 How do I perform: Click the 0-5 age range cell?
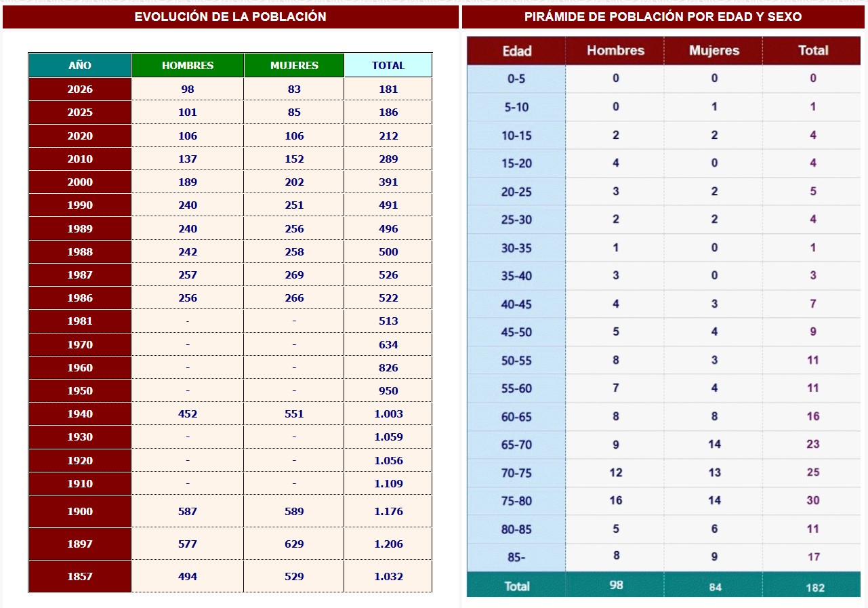(516, 79)
